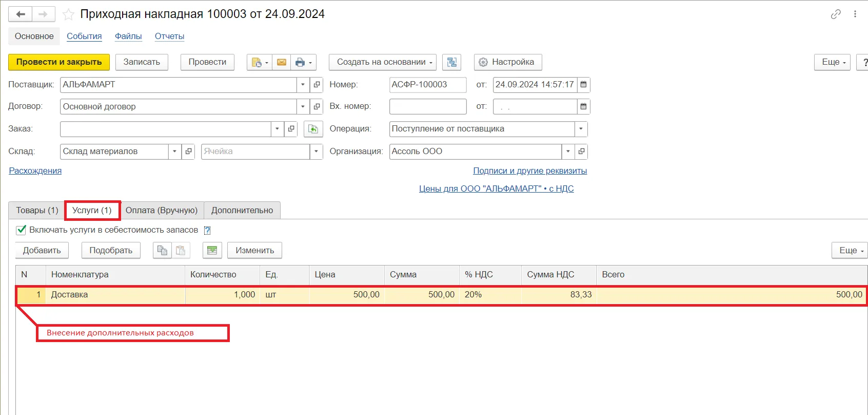Expand the Заказ dropdown arrow
This screenshot has width=868, height=415.
click(277, 129)
